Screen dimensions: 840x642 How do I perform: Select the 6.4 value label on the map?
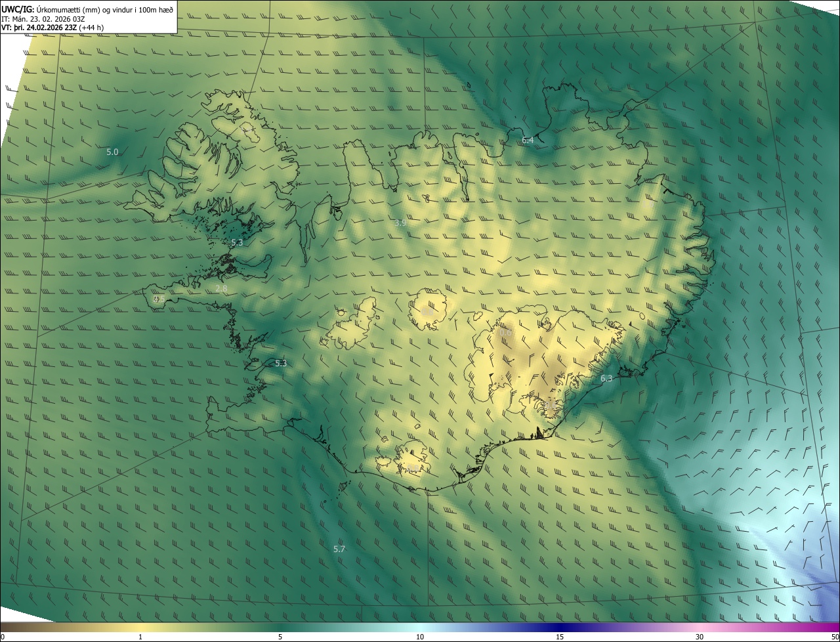pyautogui.click(x=528, y=140)
